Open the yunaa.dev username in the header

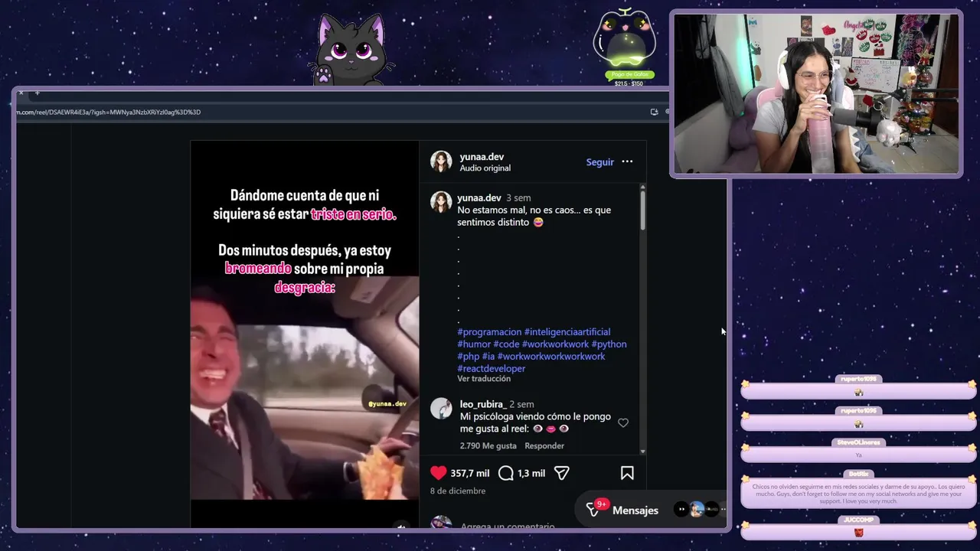click(x=482, y=156)
